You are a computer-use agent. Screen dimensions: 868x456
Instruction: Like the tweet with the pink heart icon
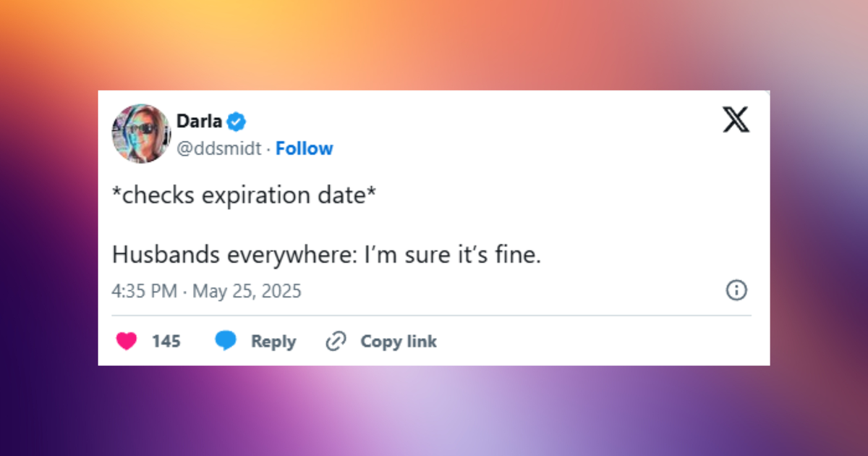[x=127, y=341]
